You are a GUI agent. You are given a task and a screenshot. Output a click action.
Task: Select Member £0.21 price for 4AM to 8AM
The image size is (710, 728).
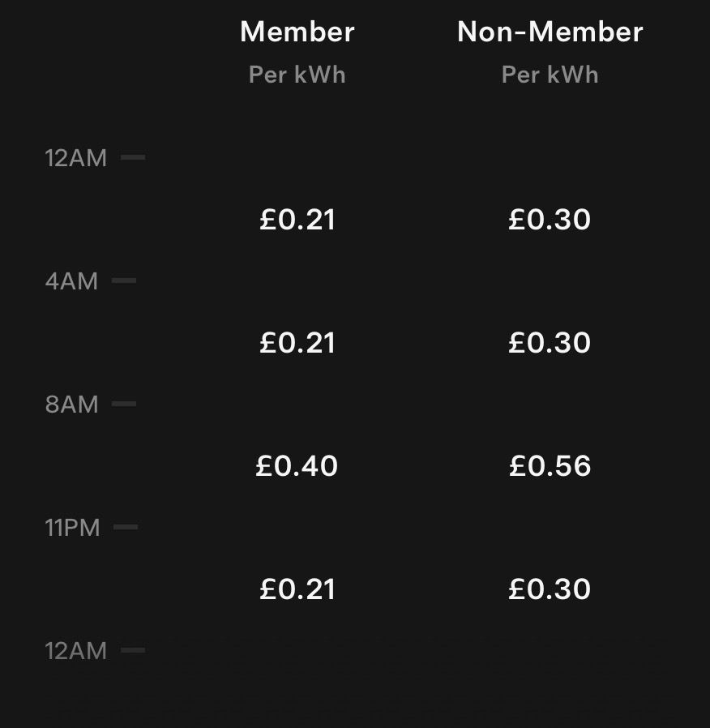click(297, 343)
